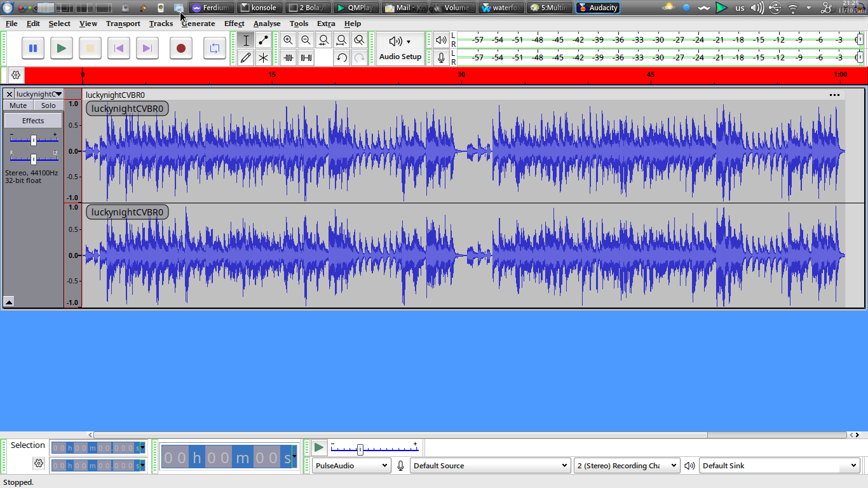Screen dimensions: 868x488
Task: Switch to the konsole window in taskbar
Action: click(x=258, y=8)
